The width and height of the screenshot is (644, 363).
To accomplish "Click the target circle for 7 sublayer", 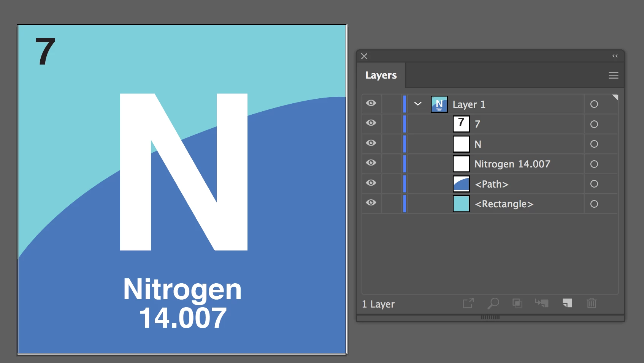I will click(x=594, y=124).
